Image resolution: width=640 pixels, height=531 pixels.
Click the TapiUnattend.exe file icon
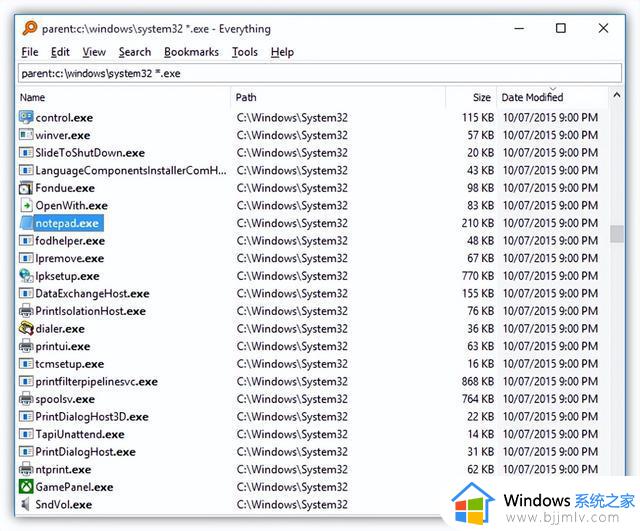[26, 434]
